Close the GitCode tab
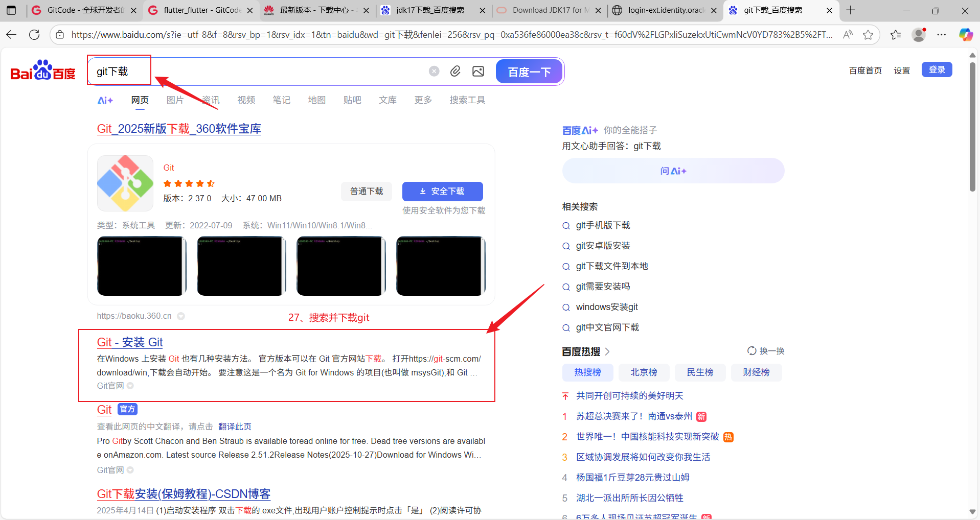 (133, 10)
